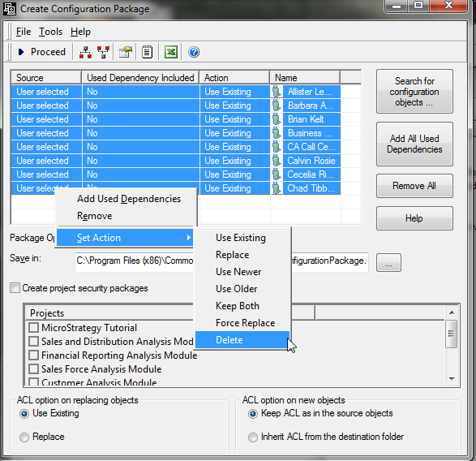Image resolution: width=476 pixels, height=461 pixels.
Task: Click the inverted red dependency toolbar icon
Action: click(x=103, y=52)
